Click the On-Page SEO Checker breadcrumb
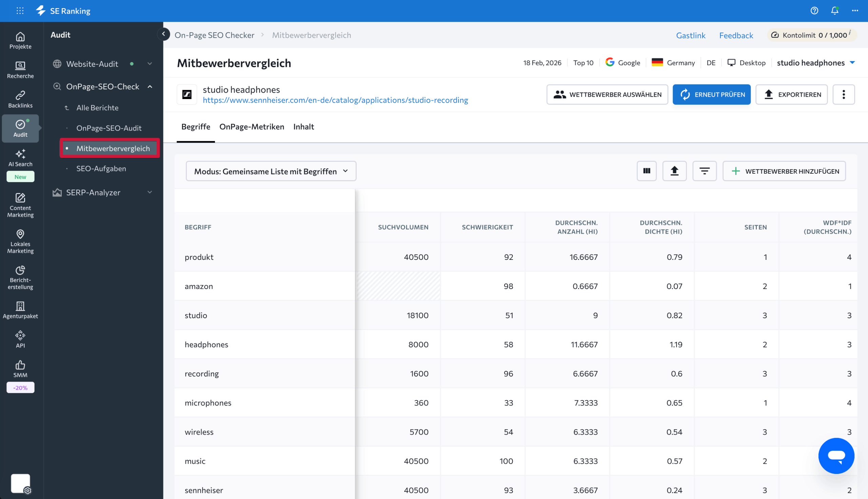The width and height of the screenshot is (868, 499). click(214, 35)
